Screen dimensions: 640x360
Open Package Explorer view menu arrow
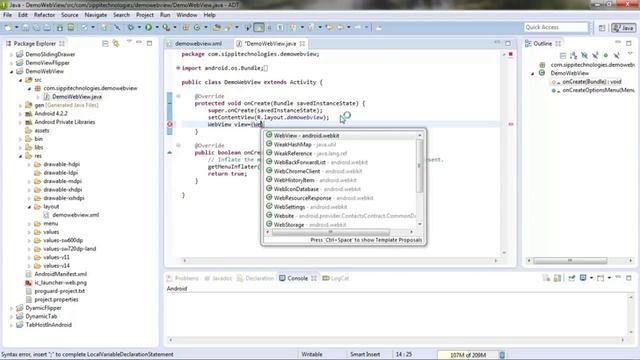129,42
